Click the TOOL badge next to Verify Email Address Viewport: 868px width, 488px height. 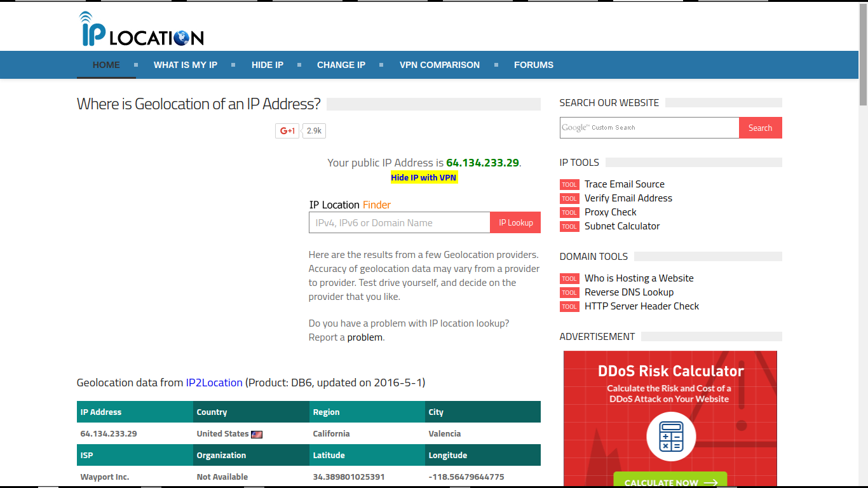(x=569, y=199)
